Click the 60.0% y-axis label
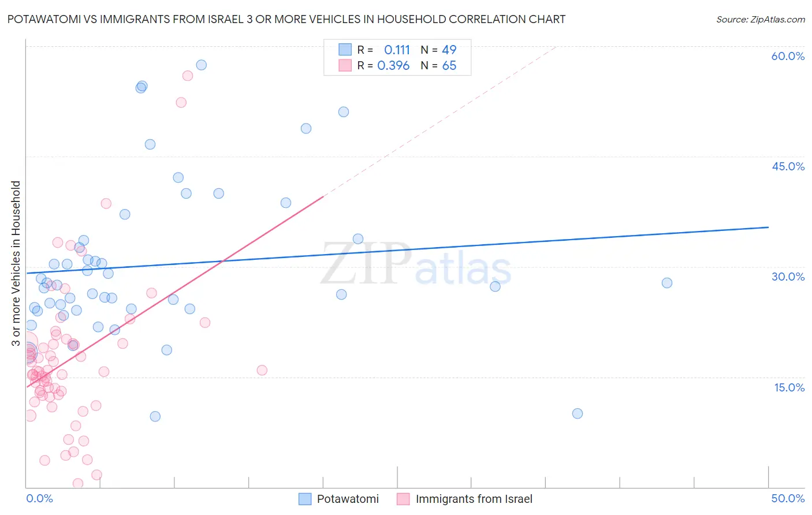This screenshot has height=515, width=812. [x=788, y=56]
